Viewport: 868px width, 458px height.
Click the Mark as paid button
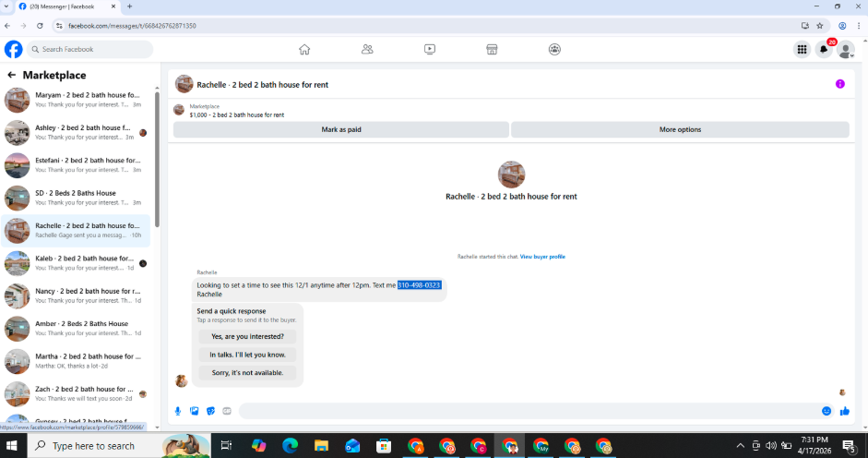(x=341, y=130)
